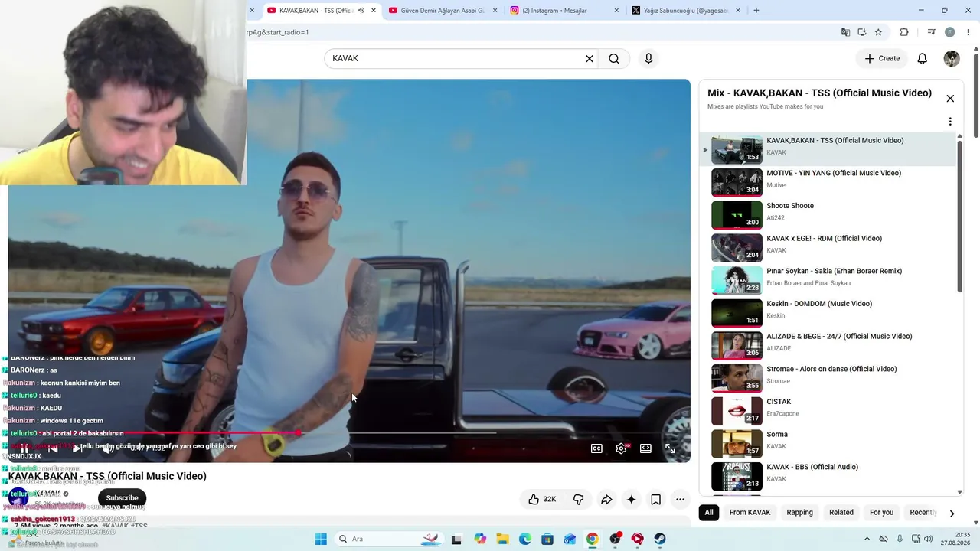980x551 pixels.
Task: Install the app from the address bar
Action: (x=862, y=32)
